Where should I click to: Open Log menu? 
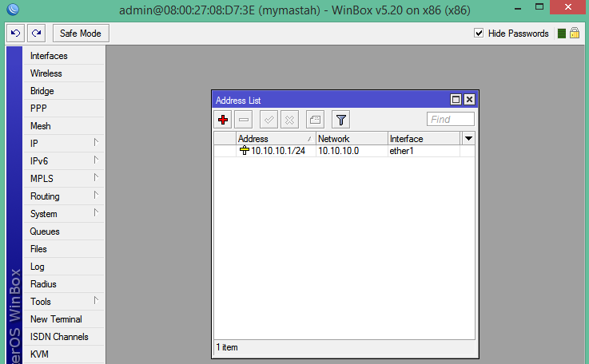click(64, 267)
